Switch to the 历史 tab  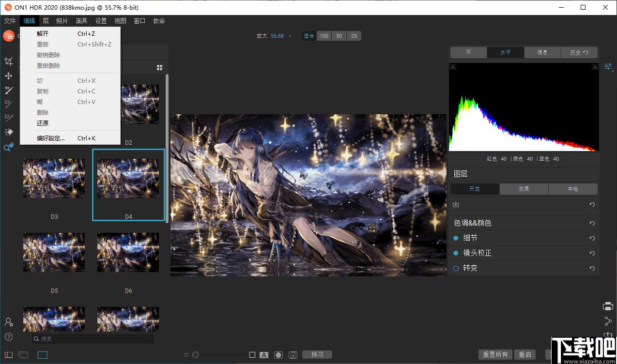[579, 52]
